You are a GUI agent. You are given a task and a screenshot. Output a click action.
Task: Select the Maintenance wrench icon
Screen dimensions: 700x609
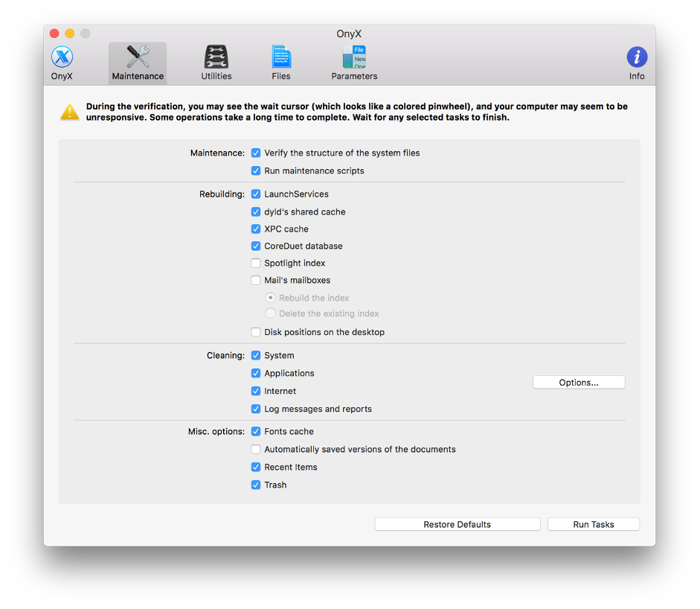pyautogui.click(x=138, y=58)
